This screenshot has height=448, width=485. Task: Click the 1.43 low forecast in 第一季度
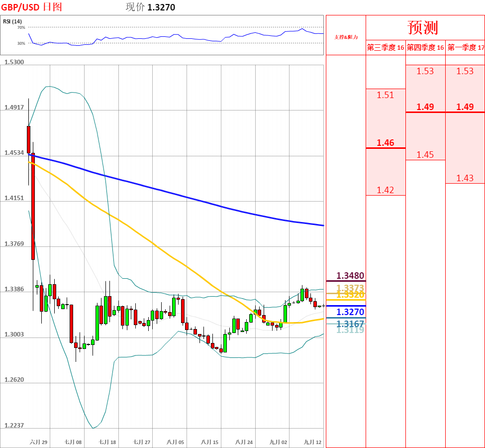coord(465,178)
